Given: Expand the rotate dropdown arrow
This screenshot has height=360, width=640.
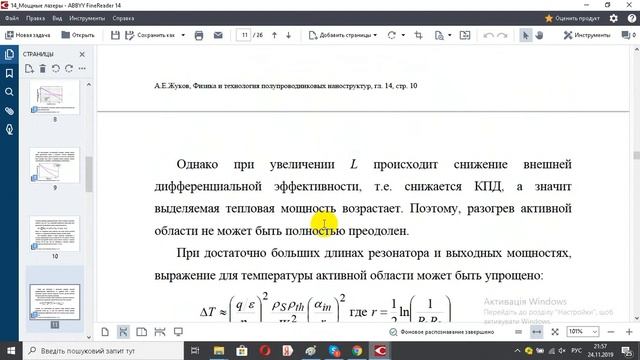Looking at the screenshot, I should tap(403, 35).
